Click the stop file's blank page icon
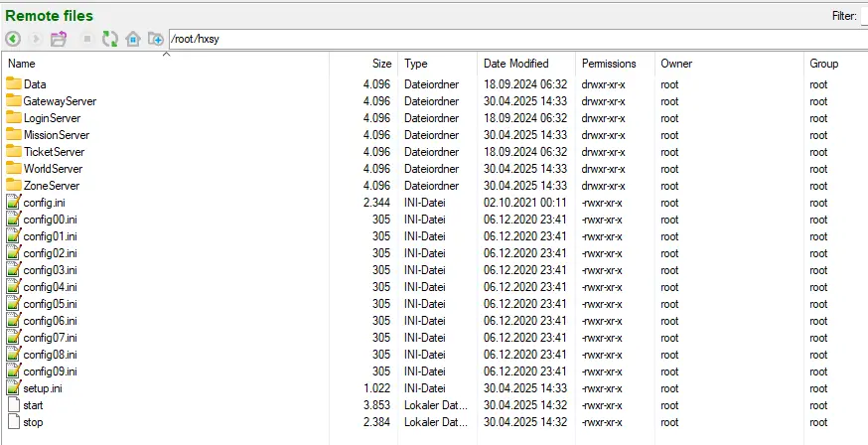 point(14,422)
